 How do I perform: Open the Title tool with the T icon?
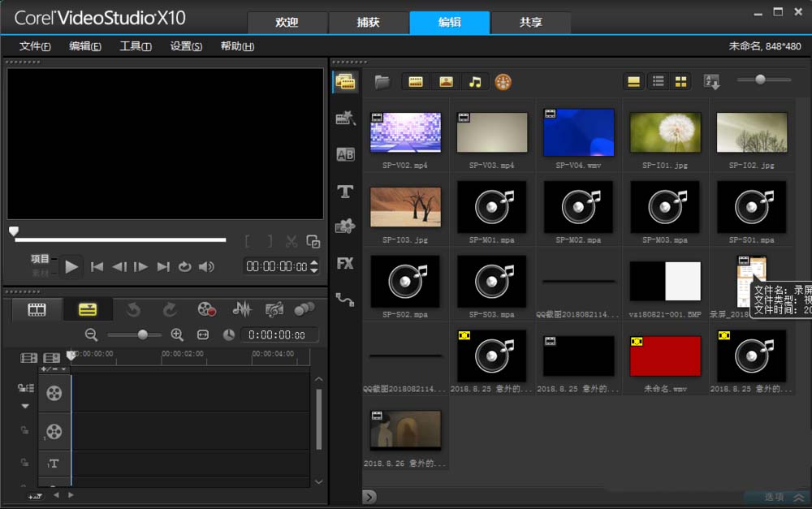(x=345, y=192)
